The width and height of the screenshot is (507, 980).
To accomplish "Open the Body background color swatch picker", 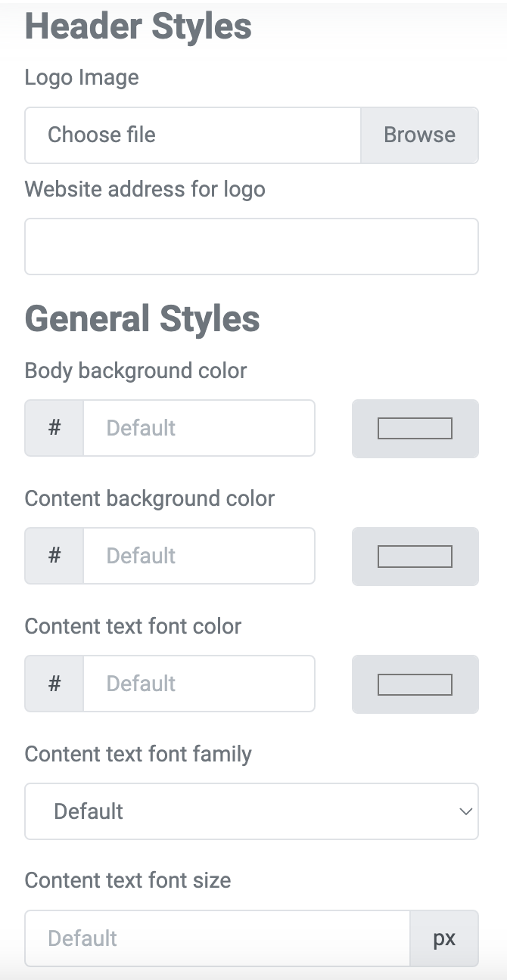I will point(415,429).
